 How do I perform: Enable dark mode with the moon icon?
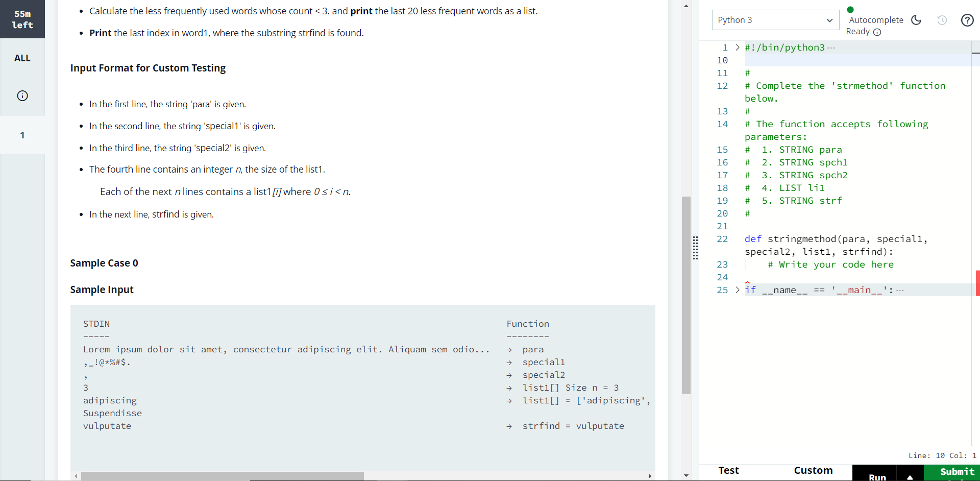[916, 20]
